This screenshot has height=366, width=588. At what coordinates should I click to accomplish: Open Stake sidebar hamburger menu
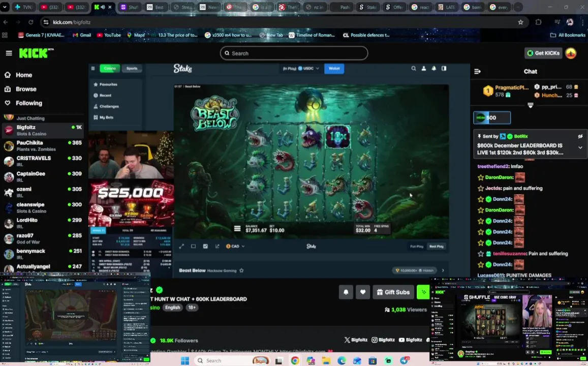(93, 68)
